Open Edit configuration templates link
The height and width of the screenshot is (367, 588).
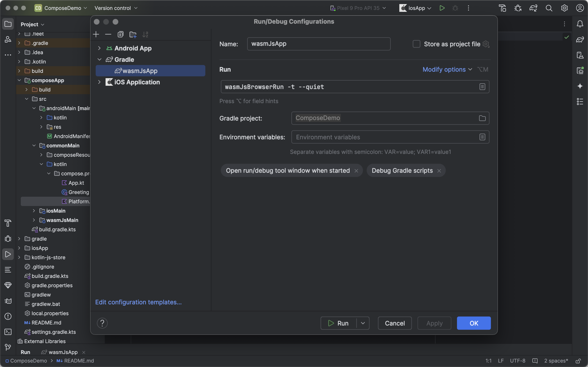point(138,302)
